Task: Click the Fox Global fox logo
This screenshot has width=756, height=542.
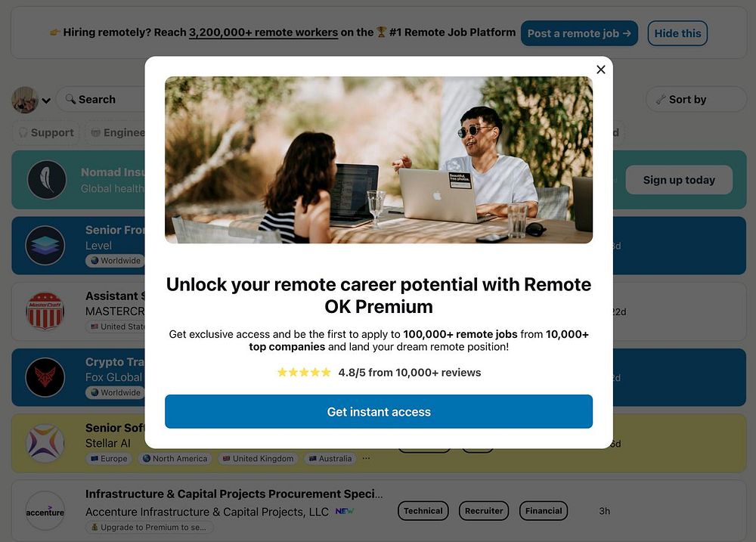Action: 45,377
